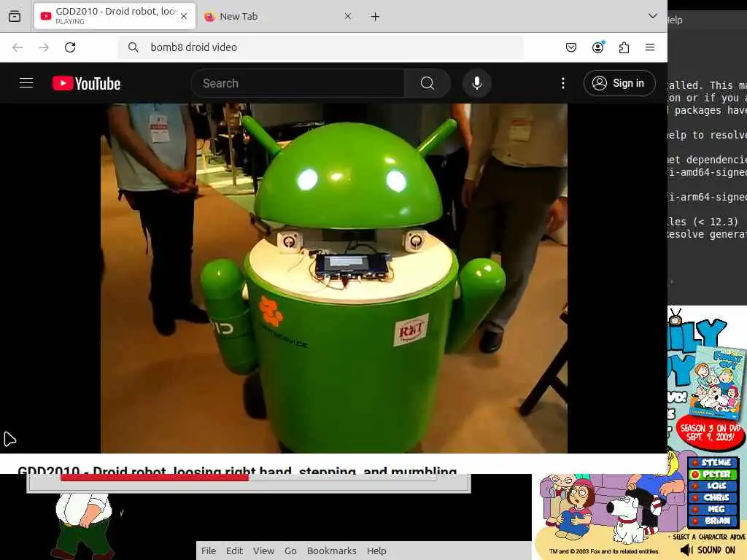Search with your voice microphone button
Viewport: 747px width, 560px height.
[476, 83]
